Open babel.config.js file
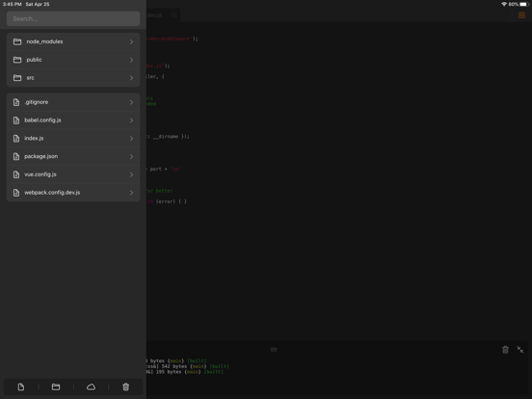532x399 pixels. 73,120
